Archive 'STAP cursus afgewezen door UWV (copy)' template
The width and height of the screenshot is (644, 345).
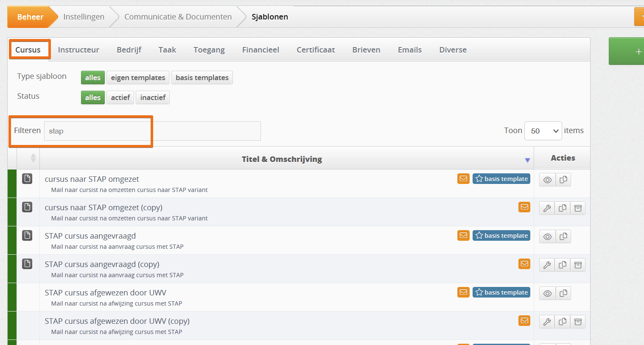point(578,322)
